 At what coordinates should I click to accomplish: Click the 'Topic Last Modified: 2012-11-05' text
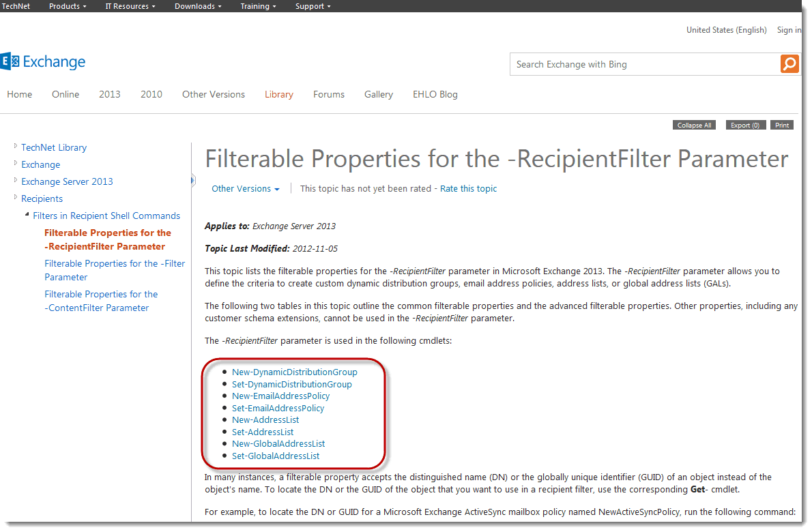click(271, 248)
